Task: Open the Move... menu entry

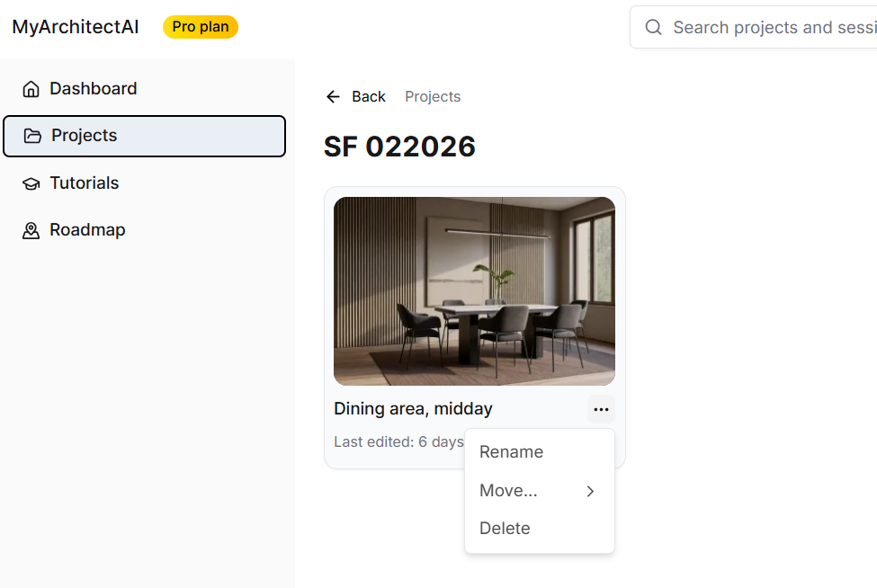Action: (x=508, y=491)
